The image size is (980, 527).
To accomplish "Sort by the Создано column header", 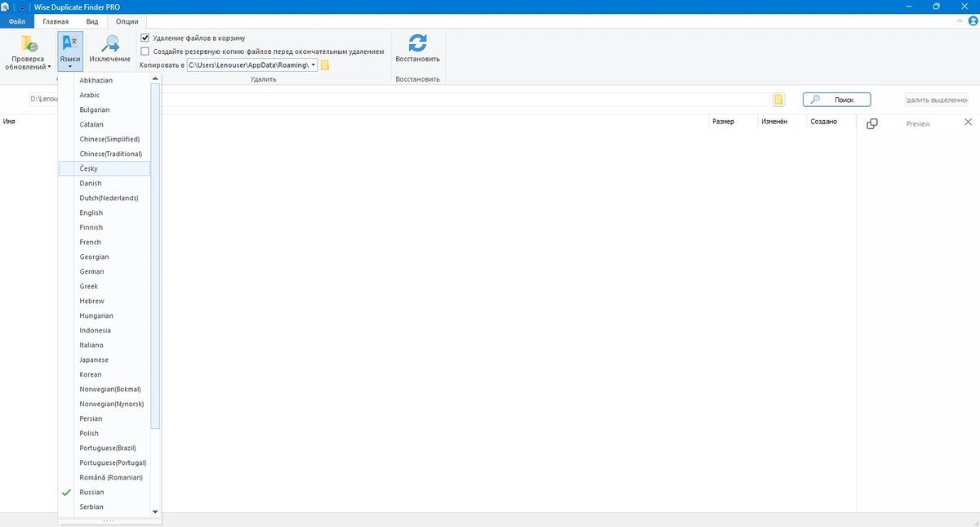I will 823,122.
